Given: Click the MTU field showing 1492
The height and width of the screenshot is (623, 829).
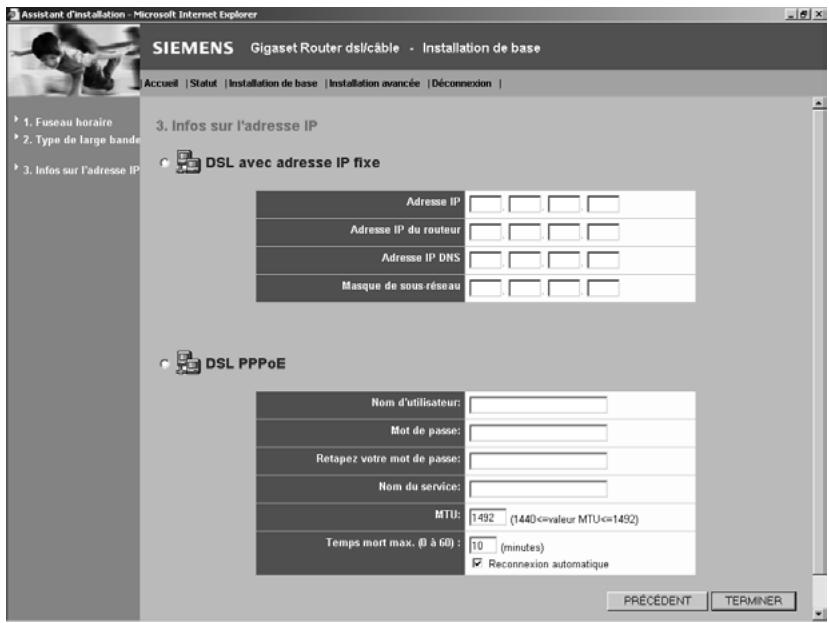Looking at the screenshot, I should pos(487,517).
